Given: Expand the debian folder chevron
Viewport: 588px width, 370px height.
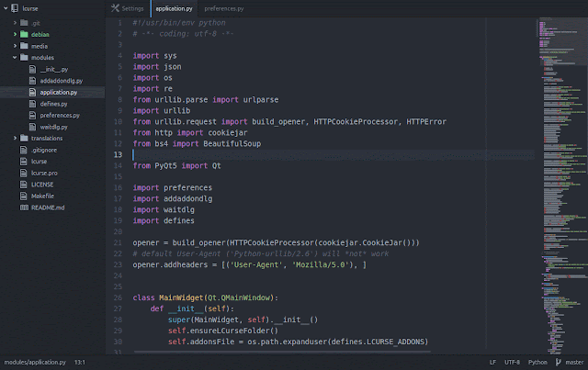Looking at the screenshot, I should click(15, 34).
